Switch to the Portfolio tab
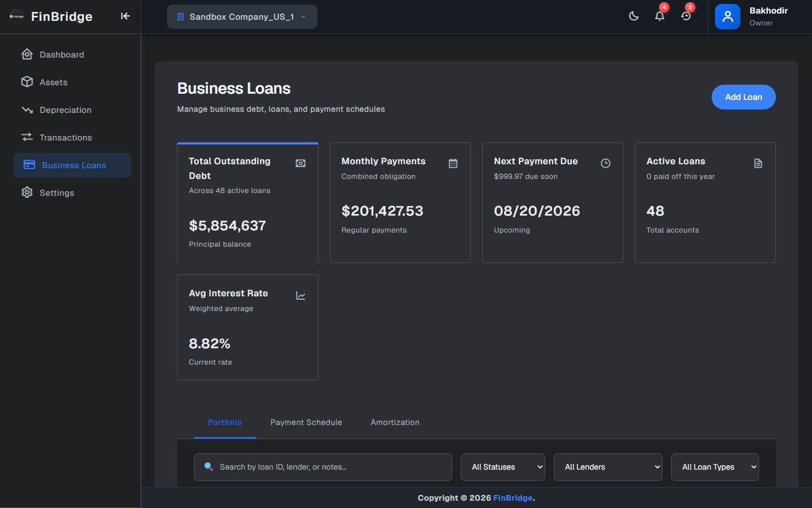This screenshot has width=812, height=508. (x=225, y=422)
